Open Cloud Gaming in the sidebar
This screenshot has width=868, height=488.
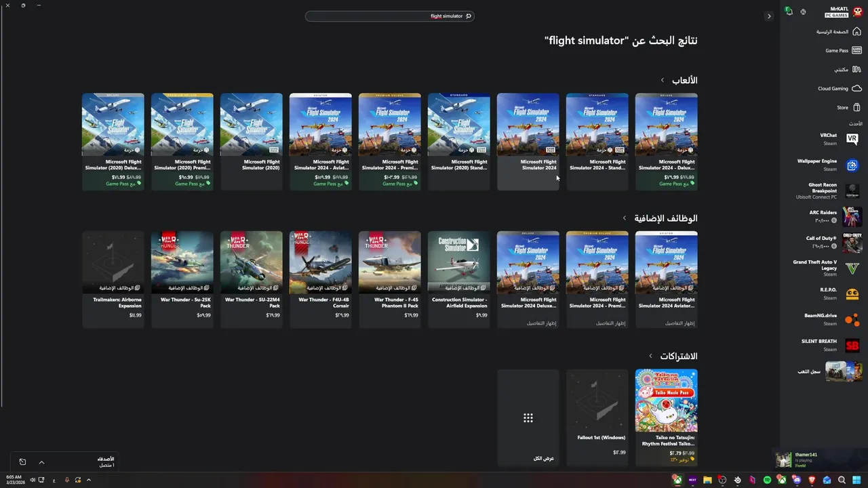[x=840, y=88]
